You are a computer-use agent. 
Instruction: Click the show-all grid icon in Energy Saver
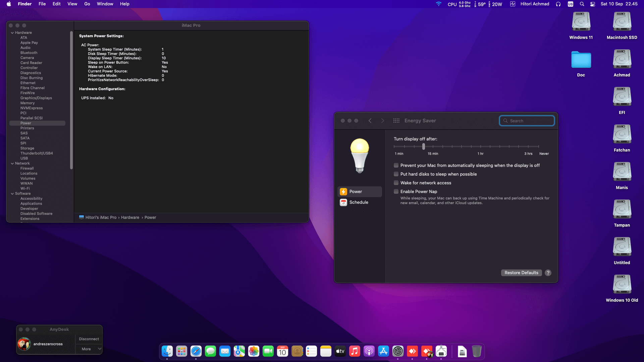pos(396,121)
